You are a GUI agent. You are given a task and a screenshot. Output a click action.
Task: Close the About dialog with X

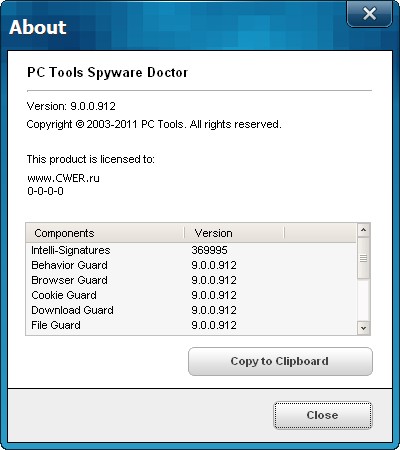[x=369, y=14]
